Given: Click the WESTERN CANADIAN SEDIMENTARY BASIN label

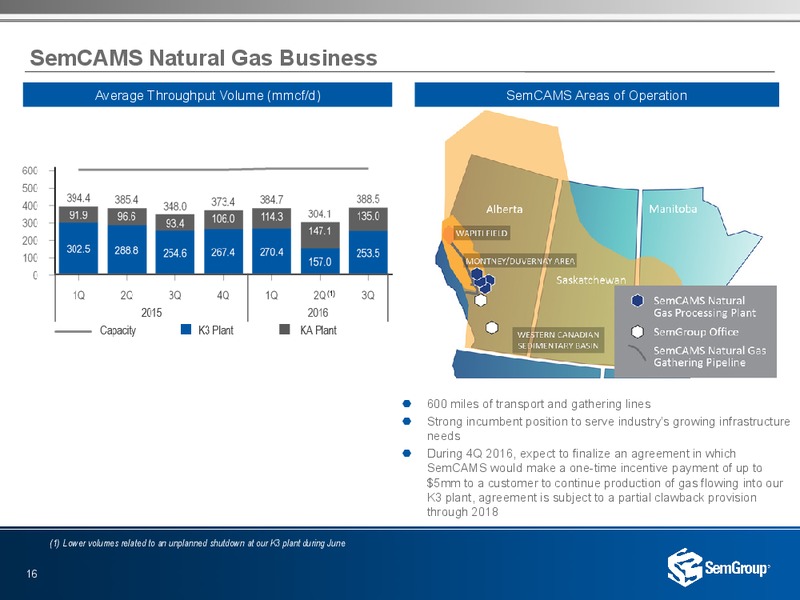Looking at the screenshot, I should (558, 340).
